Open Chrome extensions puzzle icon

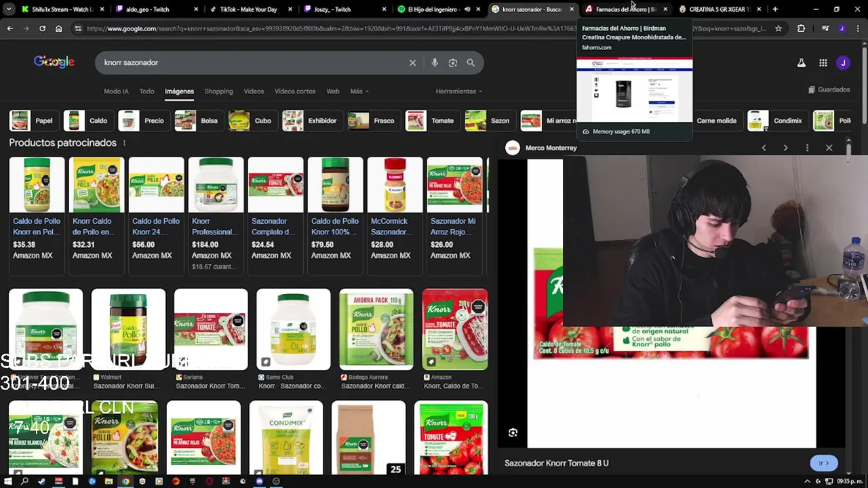[801, 28]
